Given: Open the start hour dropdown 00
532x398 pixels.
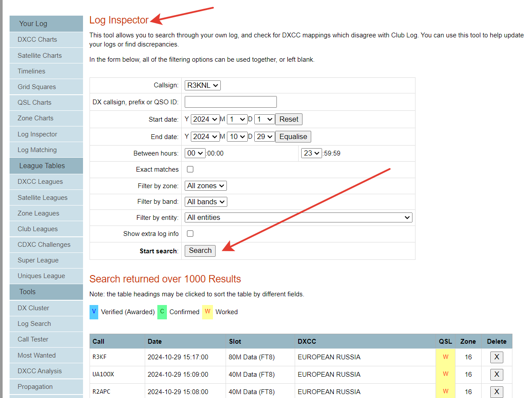Looking at the screenshot, I should 195,153.
